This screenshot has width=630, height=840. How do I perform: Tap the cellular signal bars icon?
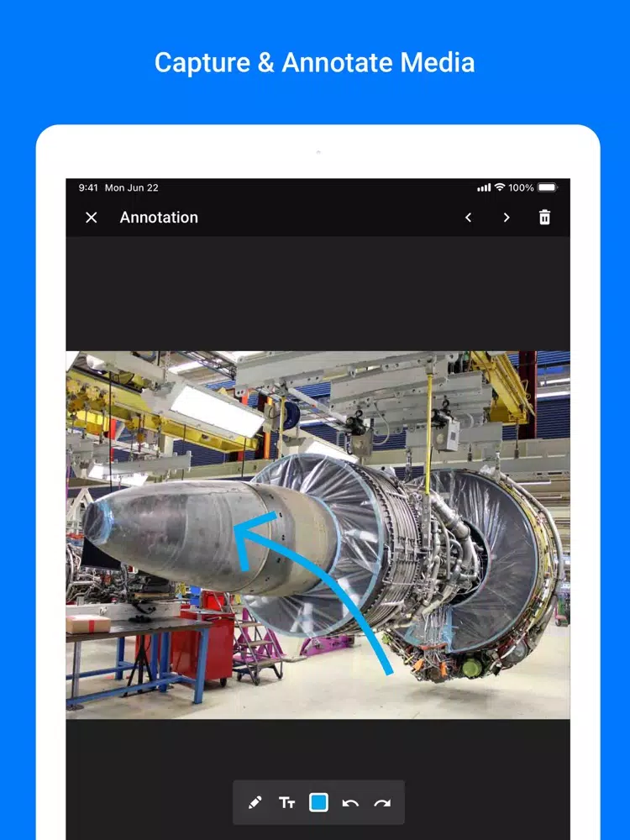pos(484,187)
